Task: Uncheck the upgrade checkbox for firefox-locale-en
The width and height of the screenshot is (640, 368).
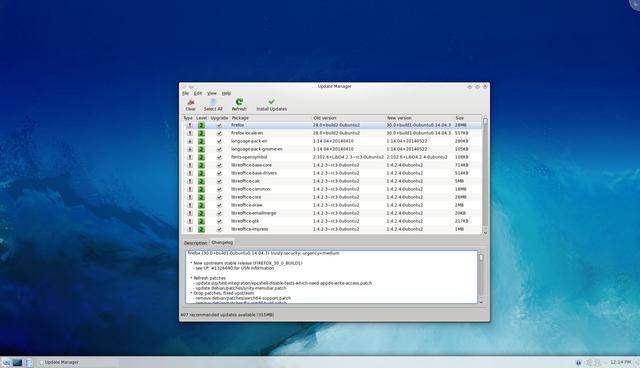Action: pos(219,133)
